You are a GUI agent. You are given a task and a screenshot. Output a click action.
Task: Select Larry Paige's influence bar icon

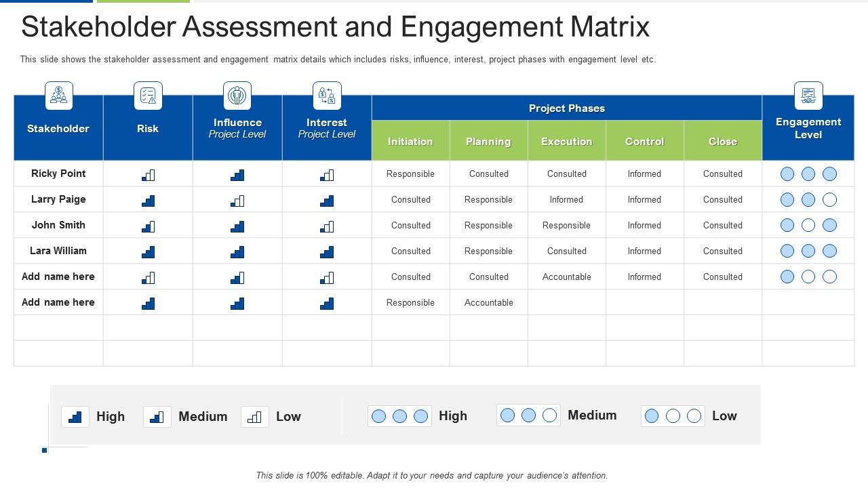pyautogui.click(x=237, y=201)
